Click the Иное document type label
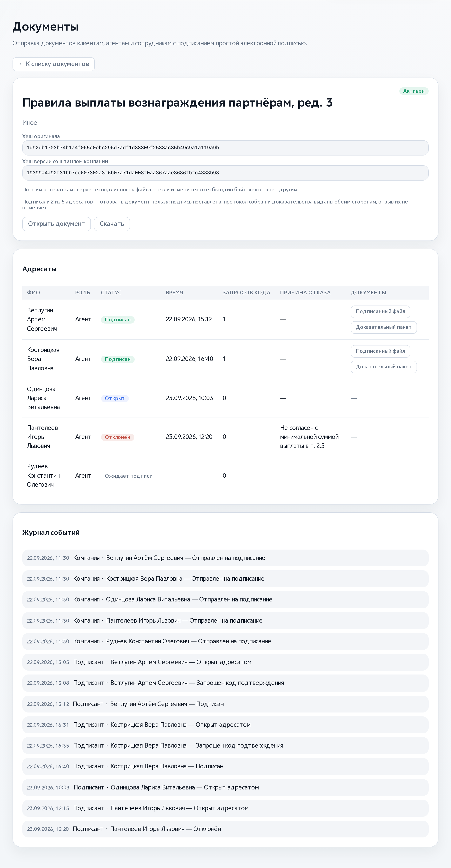This screenshot has height=868, width=451. [x=30, y=123]
